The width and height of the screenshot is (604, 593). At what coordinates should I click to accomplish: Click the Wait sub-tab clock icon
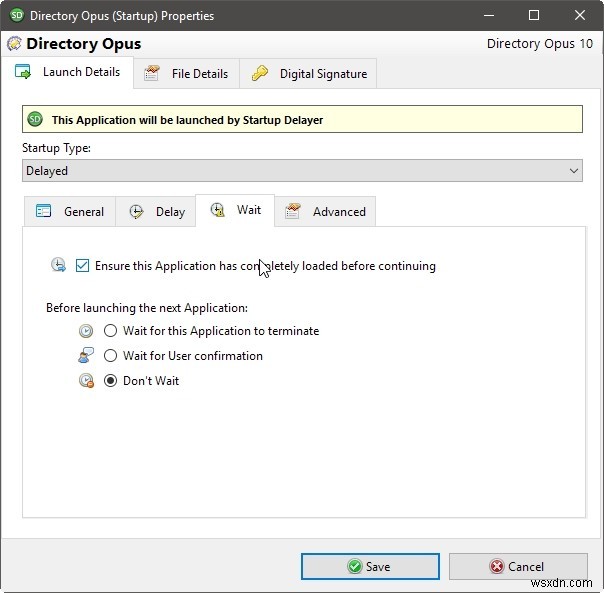[x=217, y=210]
